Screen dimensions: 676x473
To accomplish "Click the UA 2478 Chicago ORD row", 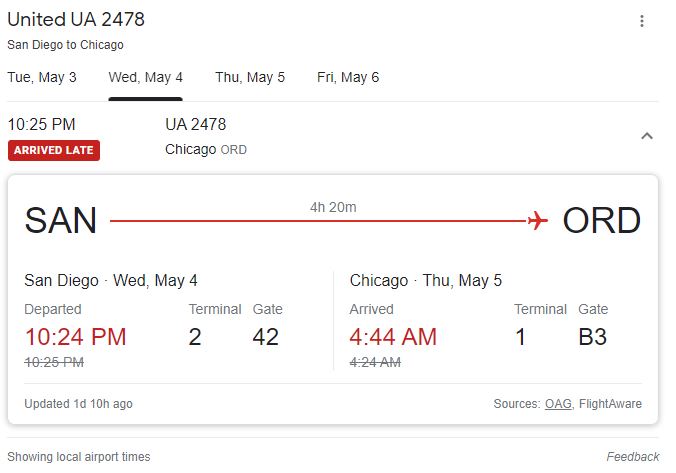I will (x=333, y=136).
